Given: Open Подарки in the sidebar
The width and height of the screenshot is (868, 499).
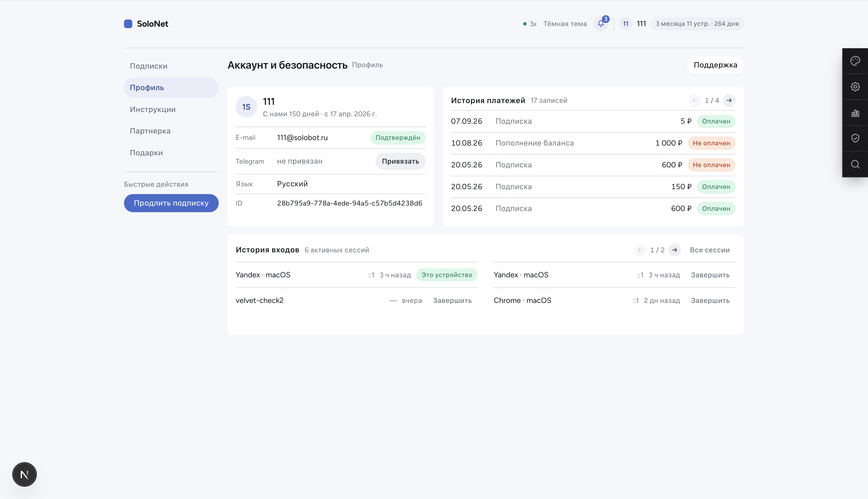Looking at the screenshot, I should (171, 152).
